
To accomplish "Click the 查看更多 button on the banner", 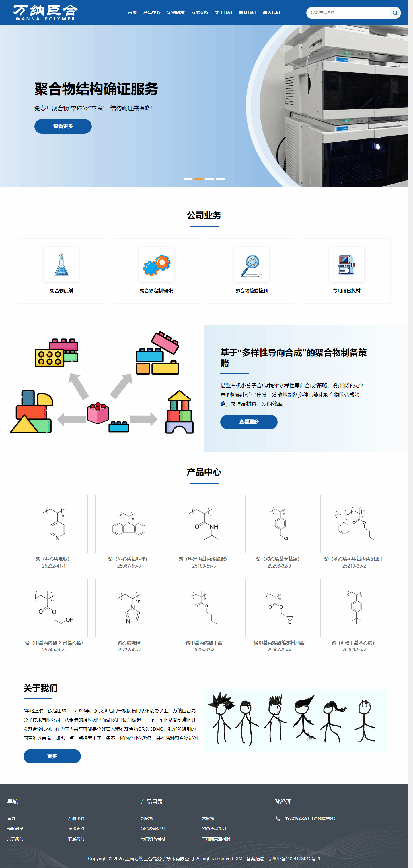I will click(63, 126).
